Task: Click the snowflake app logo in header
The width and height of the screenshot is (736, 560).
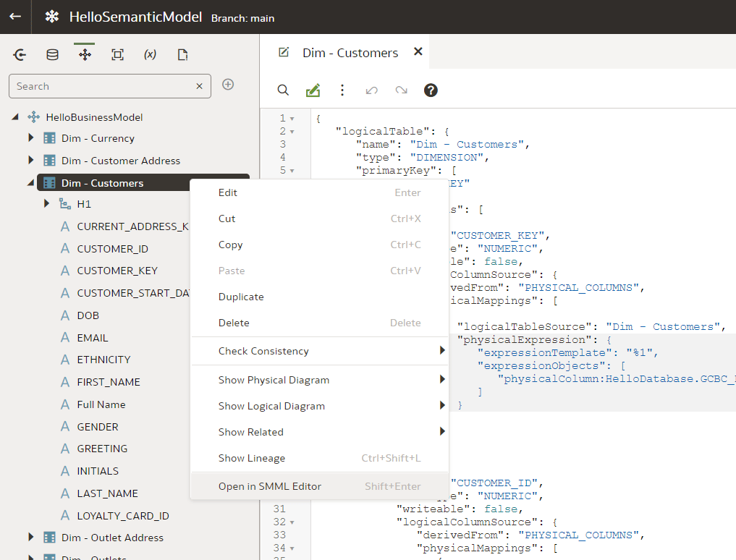Action: click(51, 16)
